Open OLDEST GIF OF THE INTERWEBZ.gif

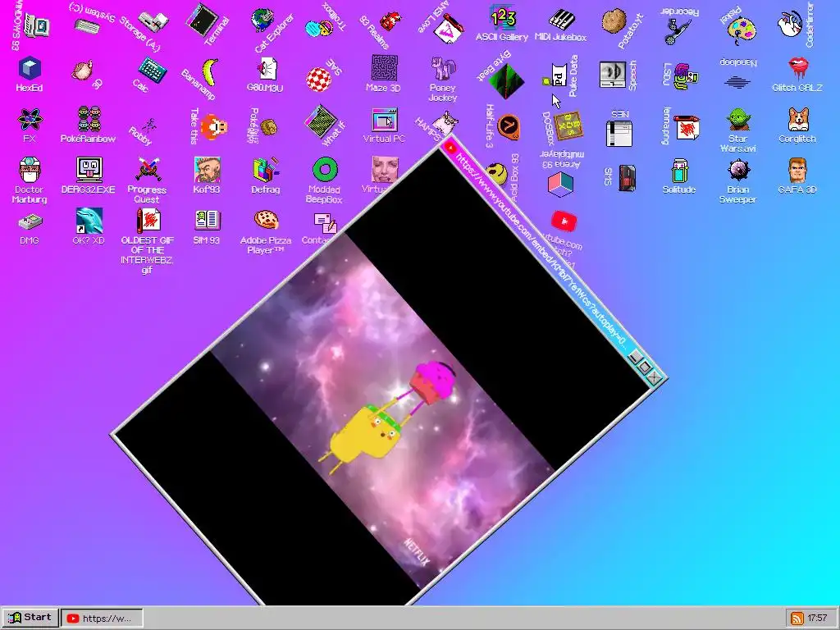148,220
